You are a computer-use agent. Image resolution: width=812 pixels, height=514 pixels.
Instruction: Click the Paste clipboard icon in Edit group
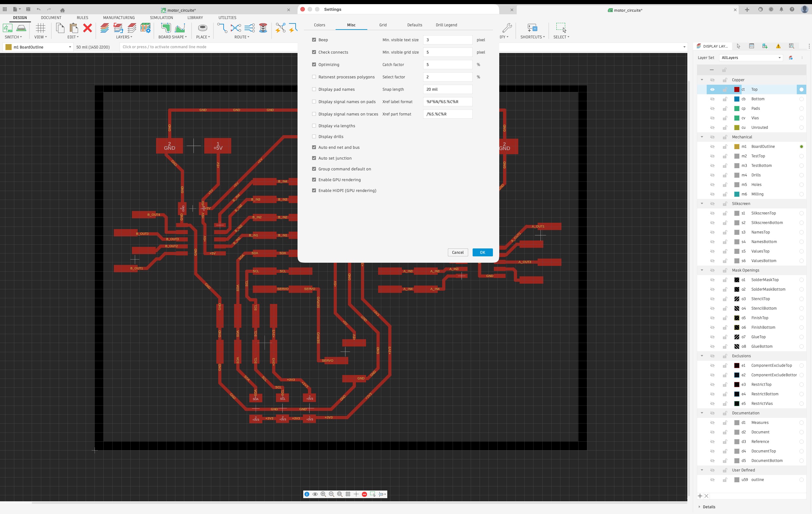click(x=74, y=28)
